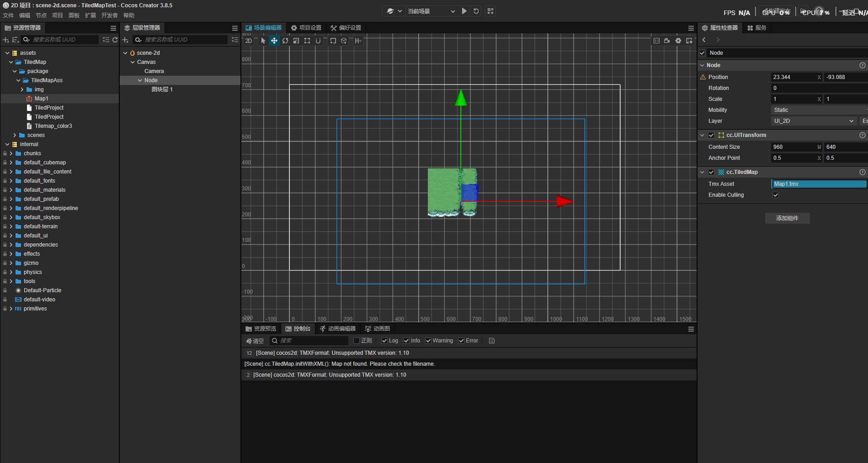Toggle the Enable Culling checkbox

pos(776,195)
